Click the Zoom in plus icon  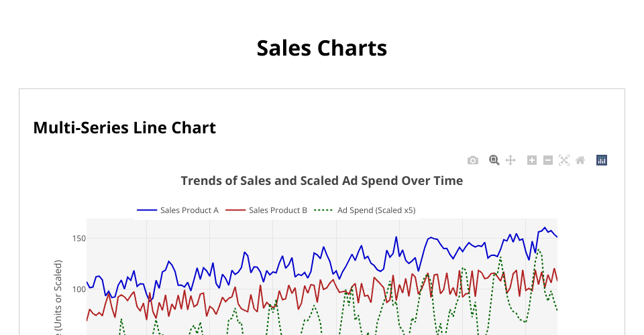532,160
